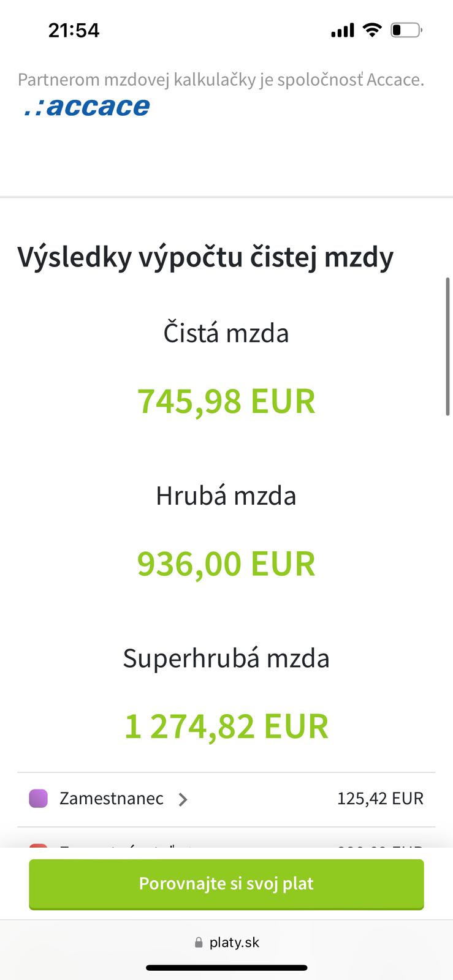Click the 936,00 EUR gross wage value
Viewport: 453px width, 980px height.
226,563
